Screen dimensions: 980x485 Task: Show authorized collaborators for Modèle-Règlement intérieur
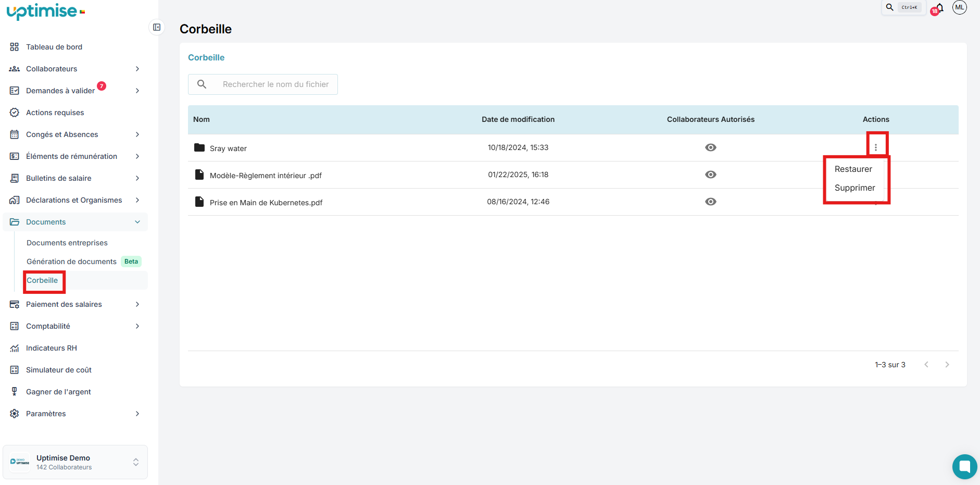[710, 175]
